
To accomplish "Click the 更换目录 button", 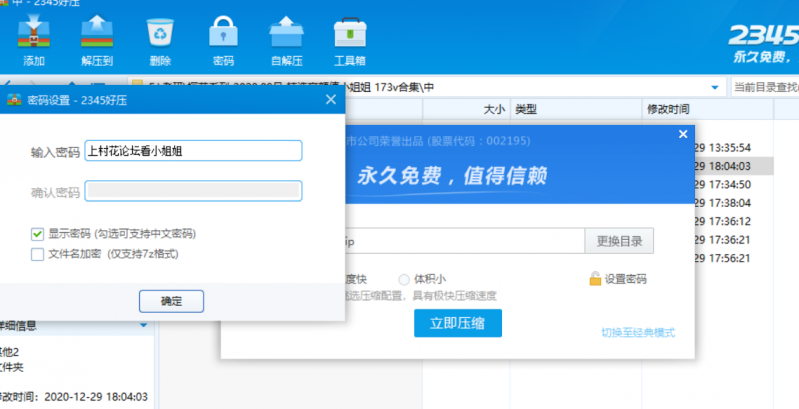I will pos(619,241).
